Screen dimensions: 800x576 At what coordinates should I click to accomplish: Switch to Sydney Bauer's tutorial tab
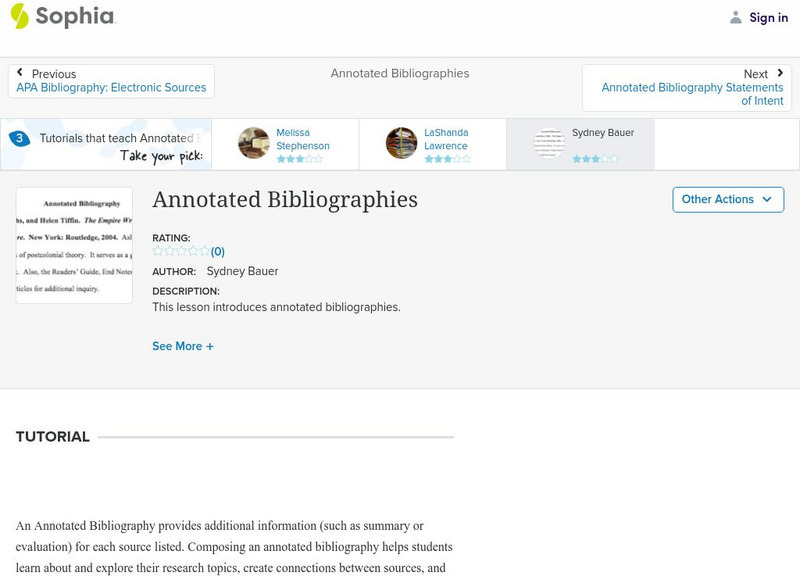click(602, 133)
